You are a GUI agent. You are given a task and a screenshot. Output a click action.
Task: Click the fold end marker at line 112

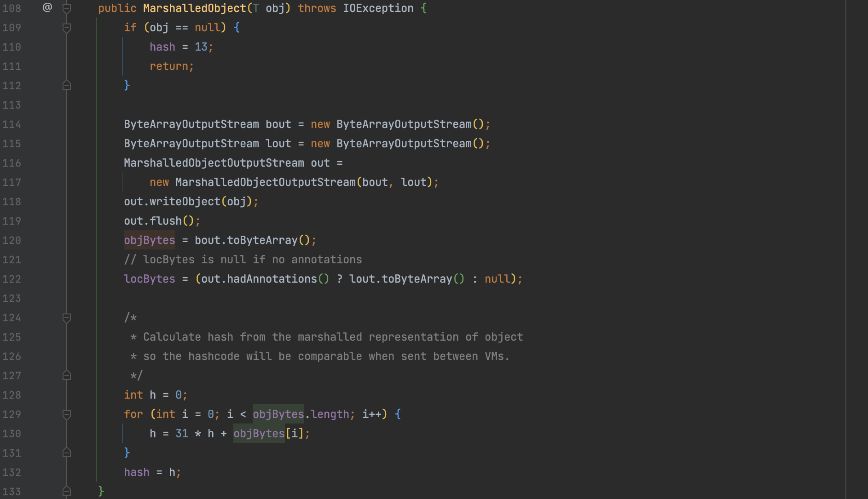(67, 86)
